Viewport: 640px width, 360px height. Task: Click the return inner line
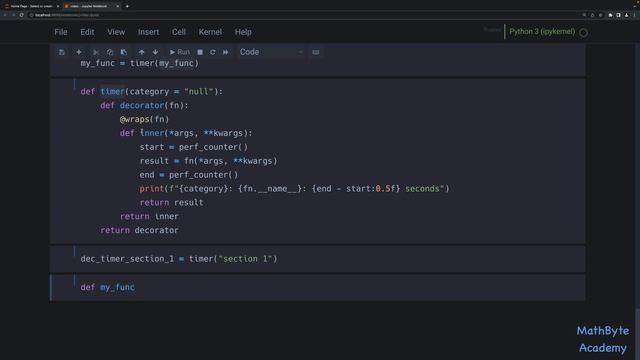point(149,216)
